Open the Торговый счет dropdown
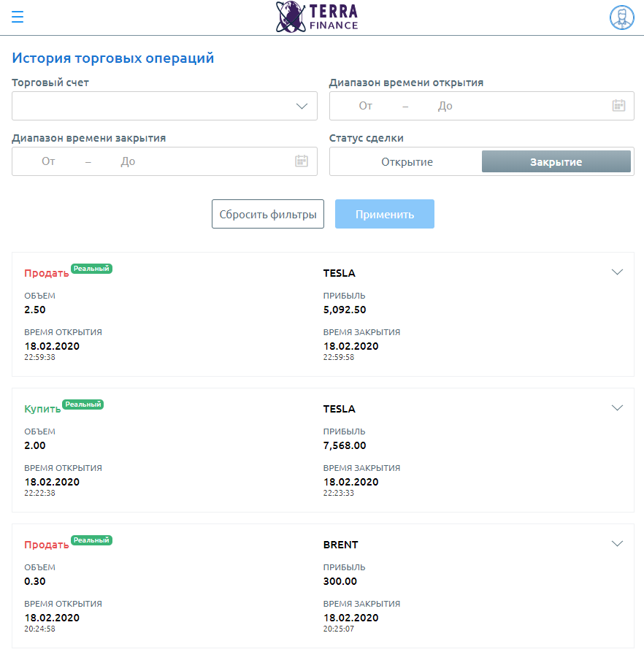644x652 pixels. [x=164, y=106]
